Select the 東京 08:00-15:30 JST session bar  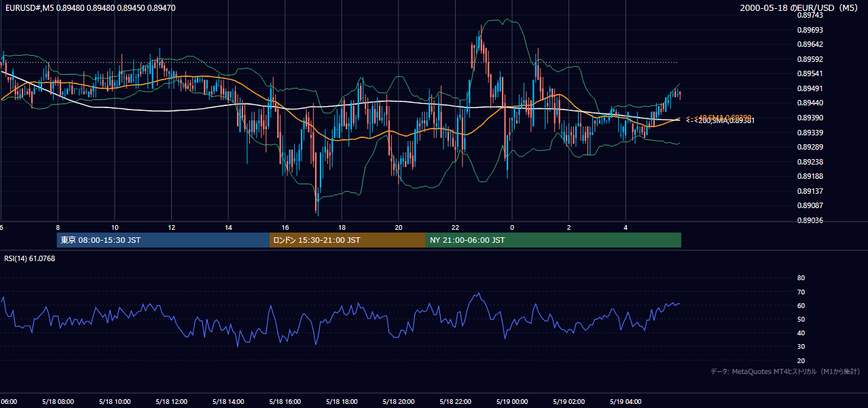[163, 240]
